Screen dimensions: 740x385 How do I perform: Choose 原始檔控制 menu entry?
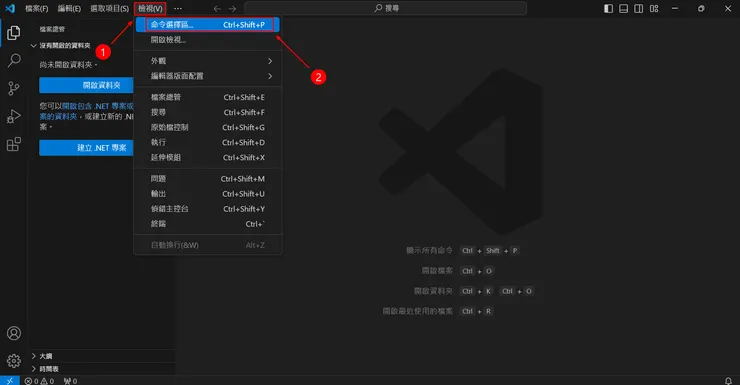(208, 127)
